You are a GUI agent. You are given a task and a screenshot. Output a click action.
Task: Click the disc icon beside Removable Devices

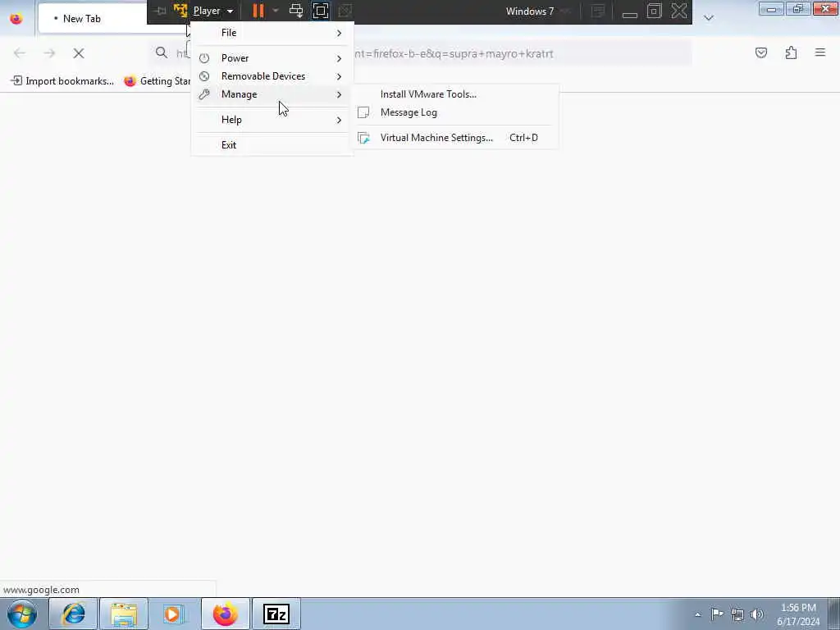point(204,76)
